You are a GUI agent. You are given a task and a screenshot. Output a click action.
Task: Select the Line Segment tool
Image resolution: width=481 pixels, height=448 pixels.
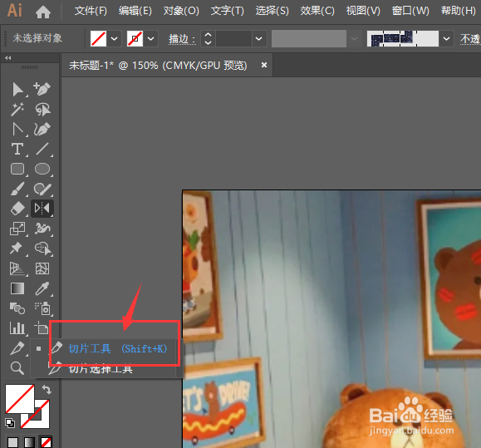click(x=42, y=149)
